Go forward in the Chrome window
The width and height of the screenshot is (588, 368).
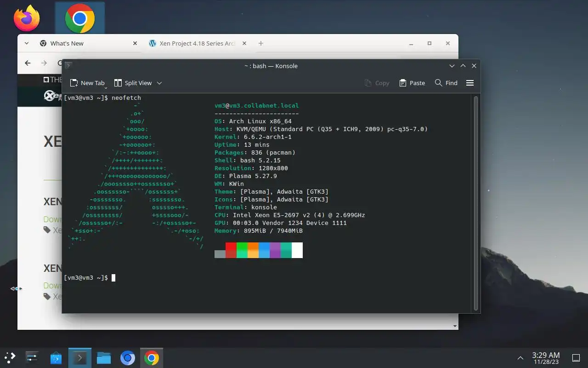pos(44,63)
